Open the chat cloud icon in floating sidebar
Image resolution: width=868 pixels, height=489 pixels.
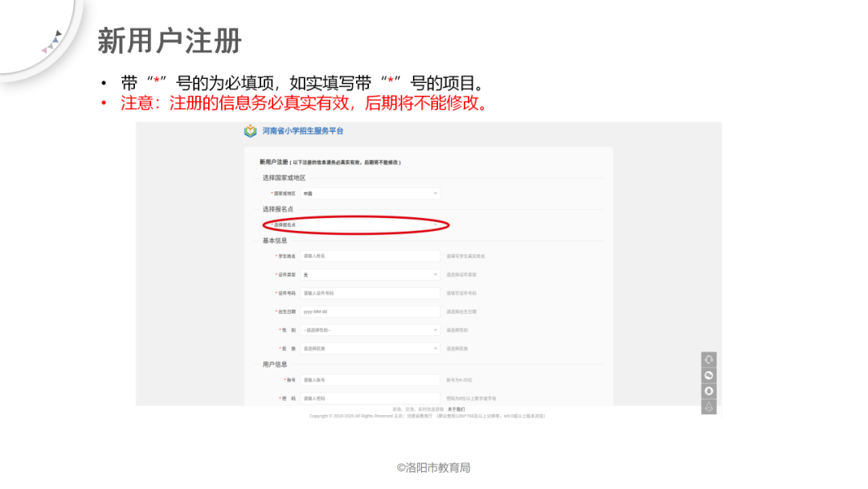[708, 375]
